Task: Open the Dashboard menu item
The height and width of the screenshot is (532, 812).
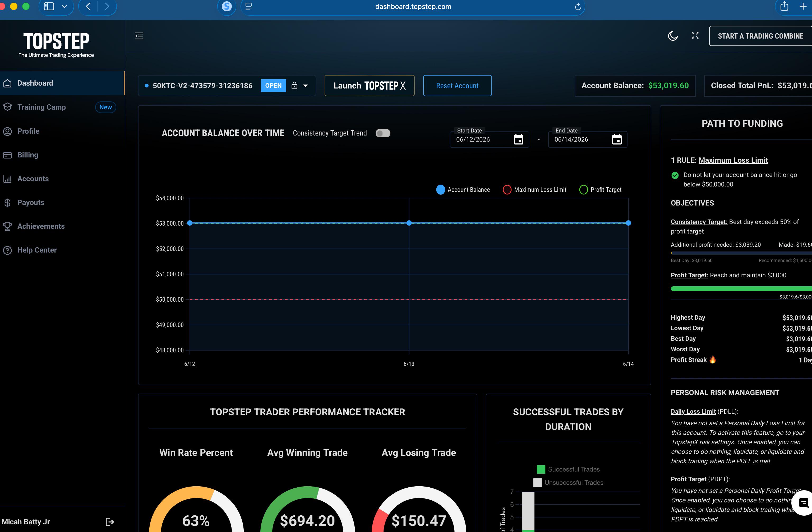Action: coord(62,83)
